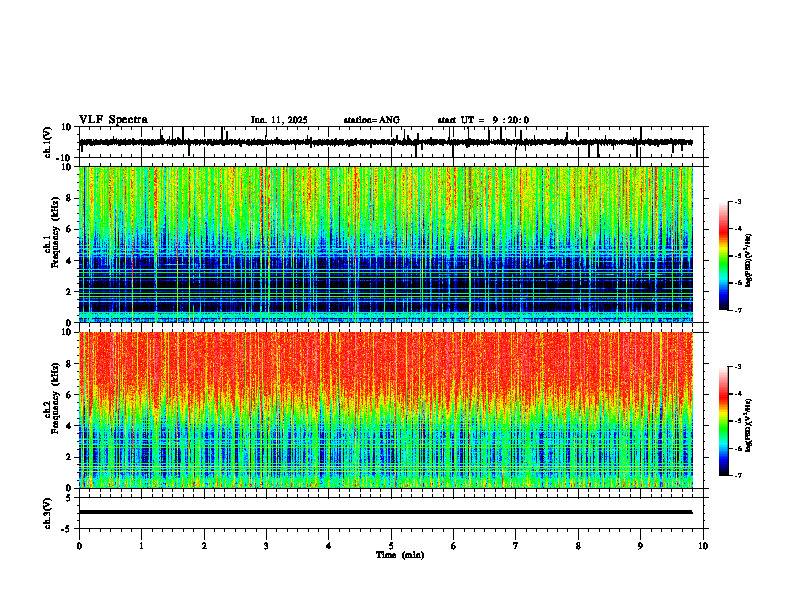Click time axis tick label "6"
792x612 pixels.
coord(454,546)
